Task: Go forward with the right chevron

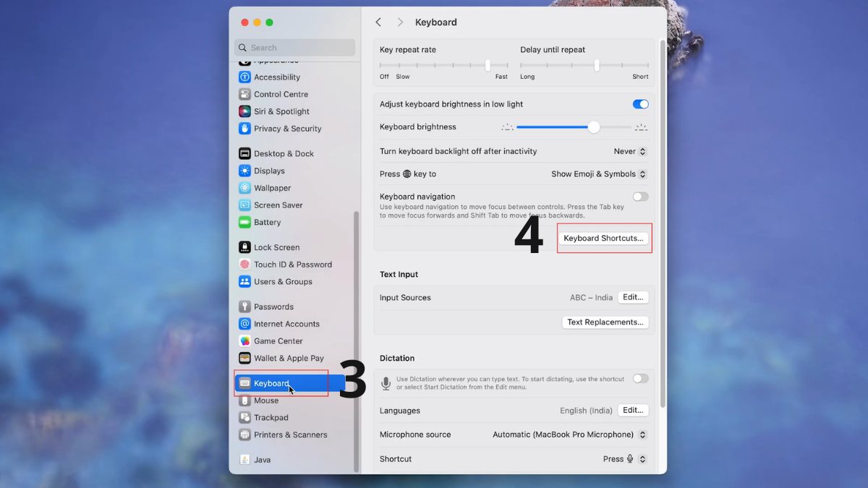Action: click(400, 22)
